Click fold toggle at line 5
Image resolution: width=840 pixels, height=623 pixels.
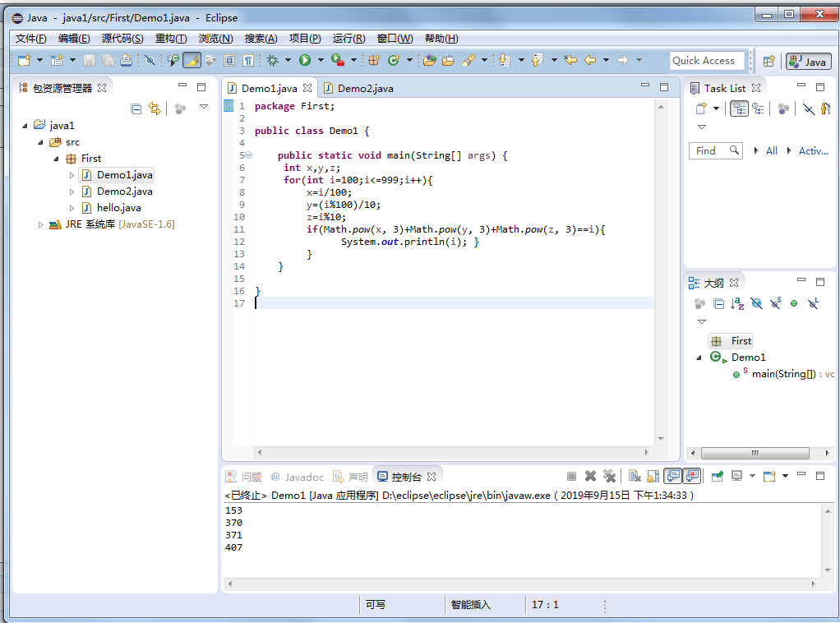(249, 155)
